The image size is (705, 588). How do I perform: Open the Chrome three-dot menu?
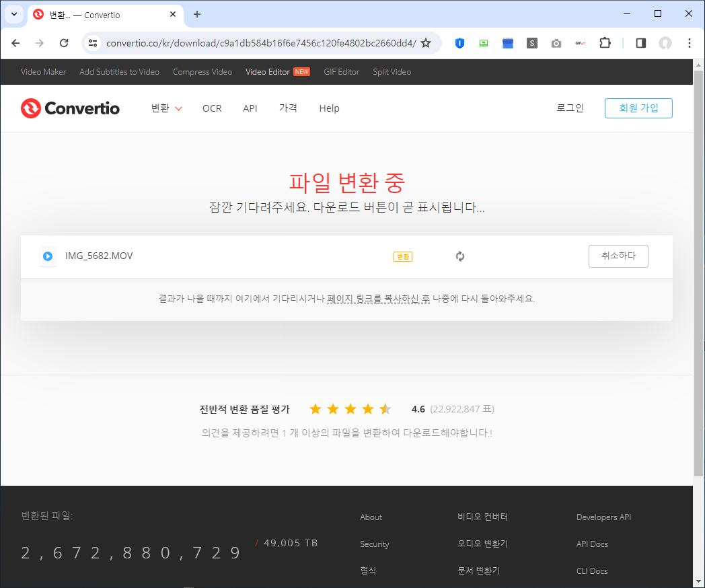click(689, 42)
